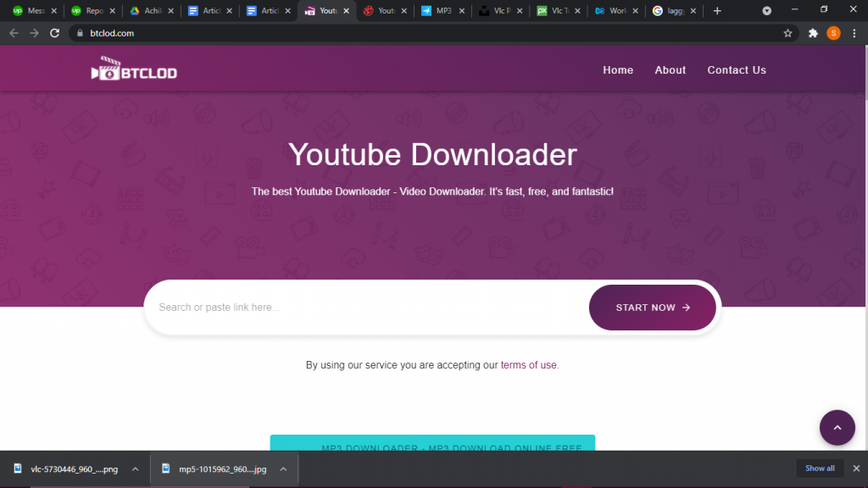Click the BTCLOD logo

(134, 69)
